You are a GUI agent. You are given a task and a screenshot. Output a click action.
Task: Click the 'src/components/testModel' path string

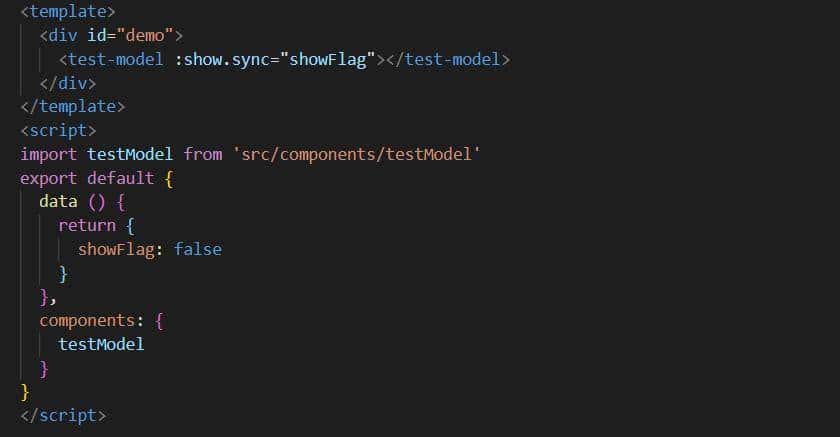click(x=354, y=154)
